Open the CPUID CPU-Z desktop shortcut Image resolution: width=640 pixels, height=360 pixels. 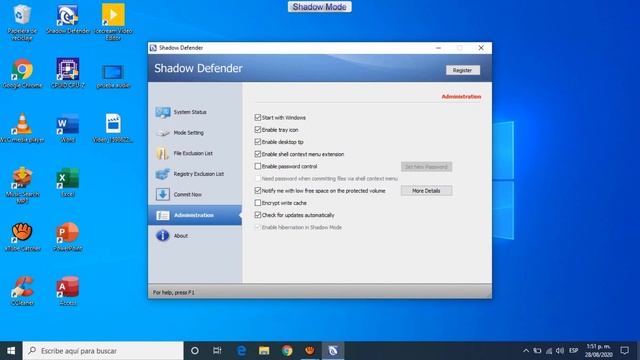[x=67, y=69]
